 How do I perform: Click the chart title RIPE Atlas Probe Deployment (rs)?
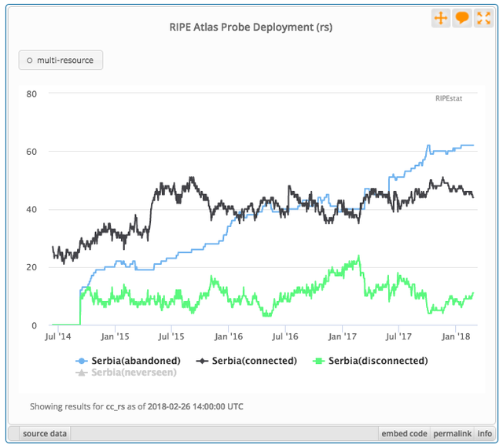[x=251, y=27]
